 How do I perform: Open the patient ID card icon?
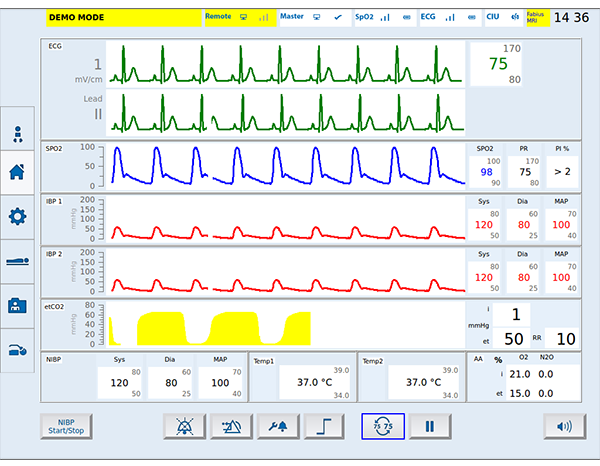point(17,305)
